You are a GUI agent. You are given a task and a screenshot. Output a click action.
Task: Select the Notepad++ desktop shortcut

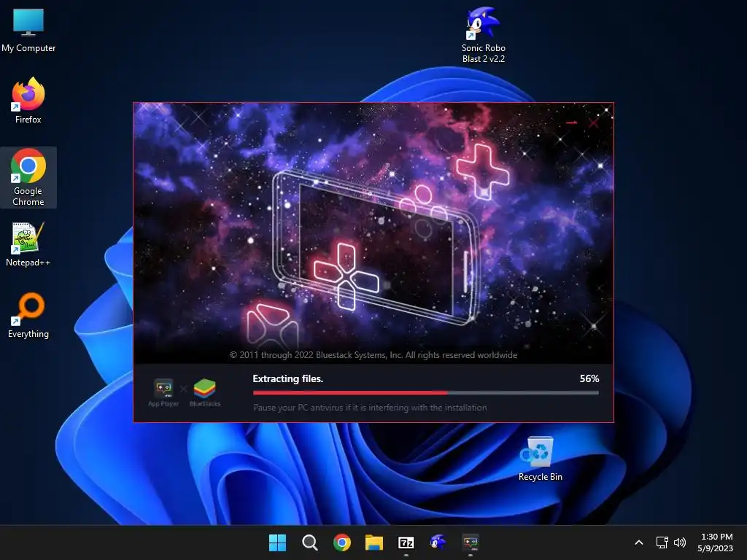[28, 244]
